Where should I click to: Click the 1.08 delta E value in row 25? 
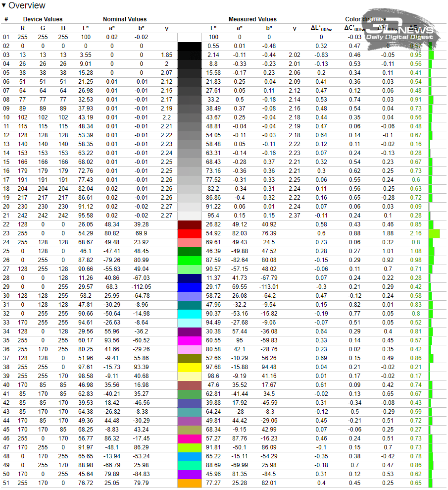[416, 251]
